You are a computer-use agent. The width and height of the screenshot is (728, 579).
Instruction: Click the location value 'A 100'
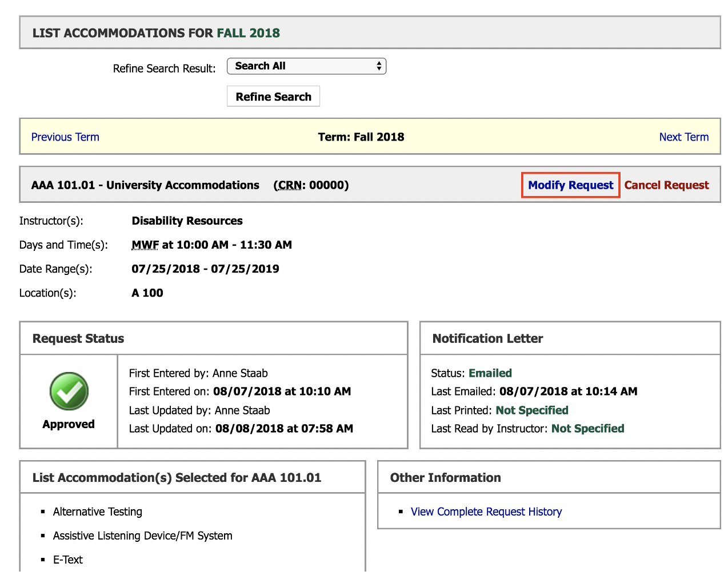[x=147, y=293]
